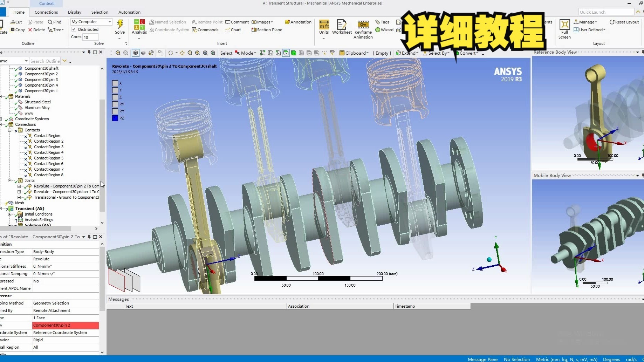Open the Selection ribbon tab
This screenshot has height=362, width=644.
[100, 12]
